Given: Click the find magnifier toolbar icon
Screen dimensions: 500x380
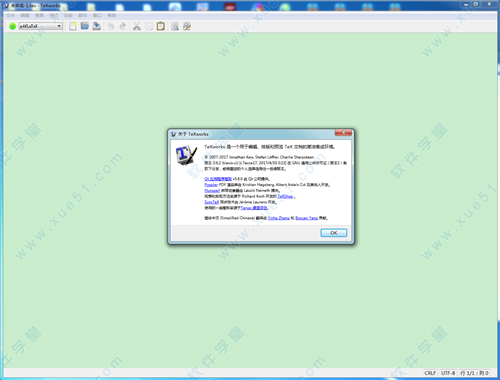Looking at the screenshot, I should click(x=175, y=26).
